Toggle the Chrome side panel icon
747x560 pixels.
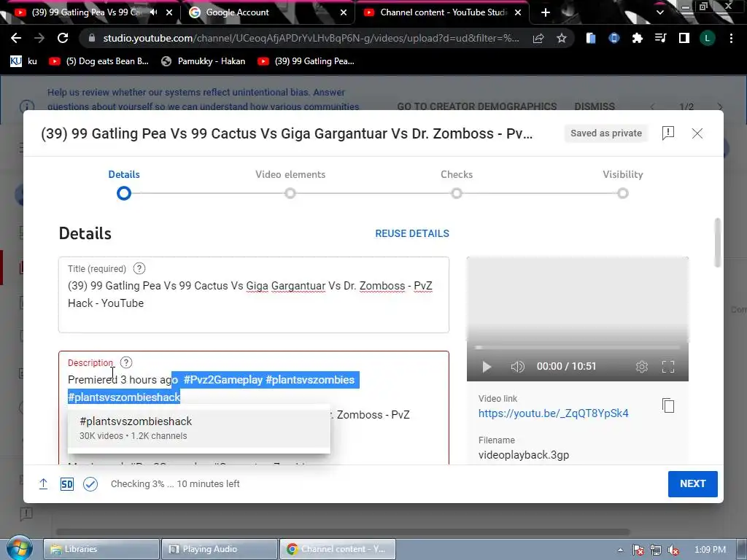684,38
